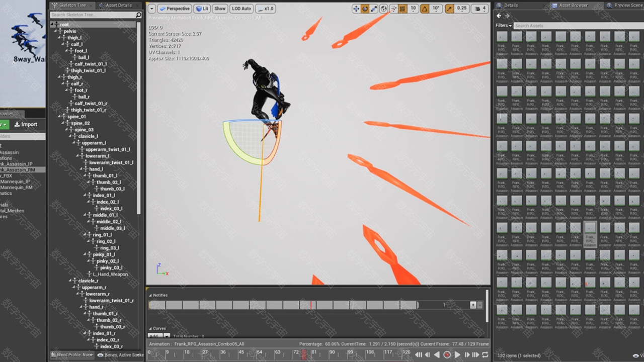Play the animation forward
The height and width of the screenshot is (362, 644).
[457, 355]
